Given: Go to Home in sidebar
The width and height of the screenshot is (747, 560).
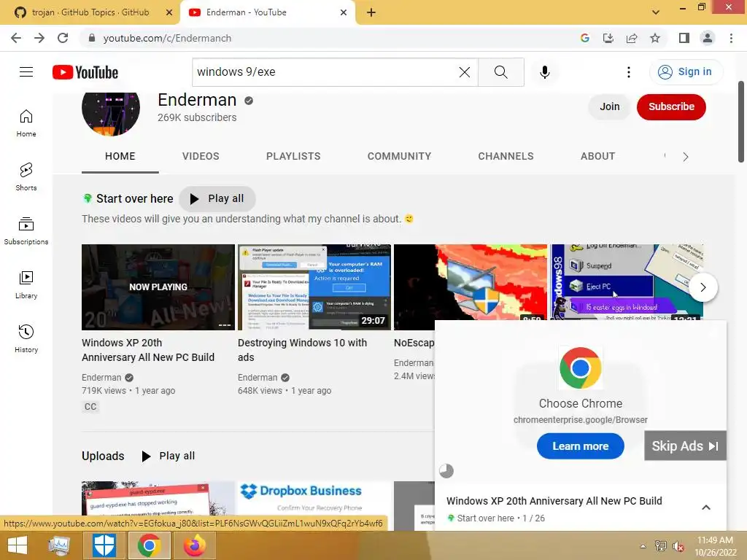Looking at the screenshot, I should pos(26,123).
